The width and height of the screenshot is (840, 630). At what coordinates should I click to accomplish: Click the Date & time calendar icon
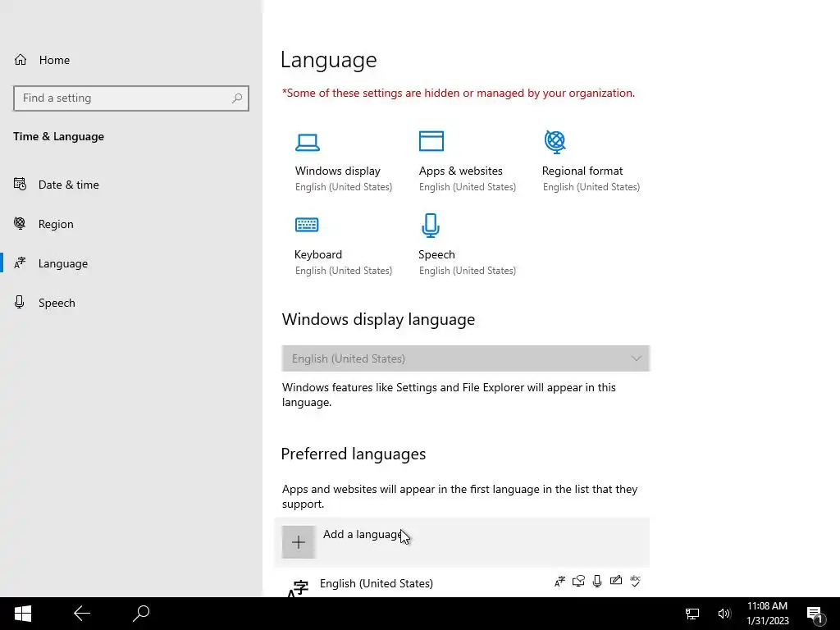click(x=20, y=185)
